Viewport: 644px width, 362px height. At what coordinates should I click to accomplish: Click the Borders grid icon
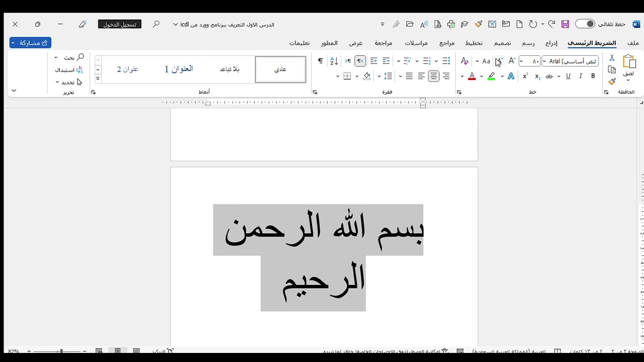pyautogui.click(x=347, y=76)
